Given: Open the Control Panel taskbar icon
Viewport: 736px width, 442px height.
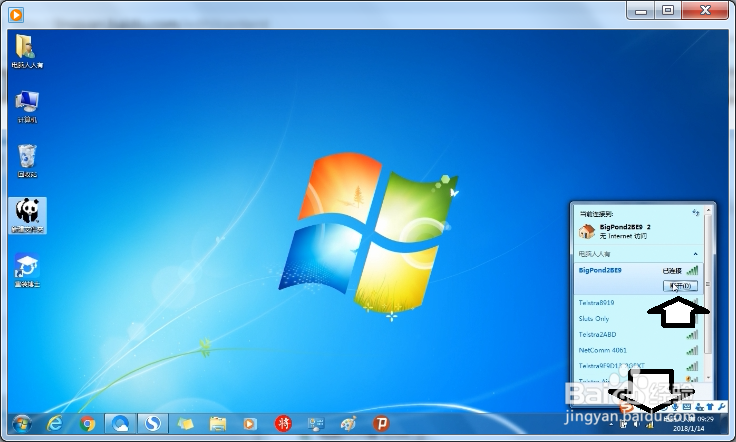Looking at the screenshot, I should (315, 424).
